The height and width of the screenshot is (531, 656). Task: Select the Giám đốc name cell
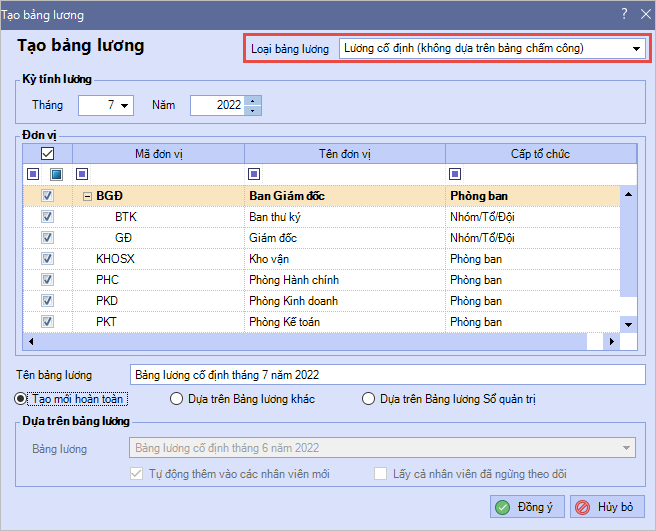(345, 238)
